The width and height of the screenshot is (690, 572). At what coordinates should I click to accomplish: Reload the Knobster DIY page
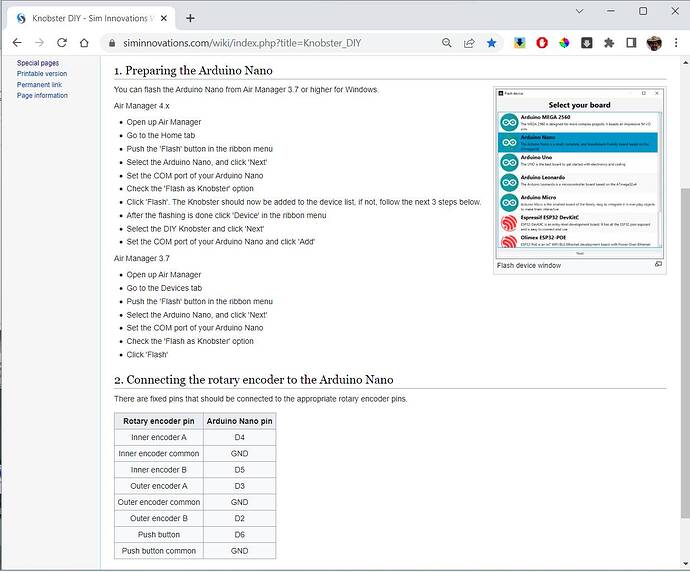(62, 43)
